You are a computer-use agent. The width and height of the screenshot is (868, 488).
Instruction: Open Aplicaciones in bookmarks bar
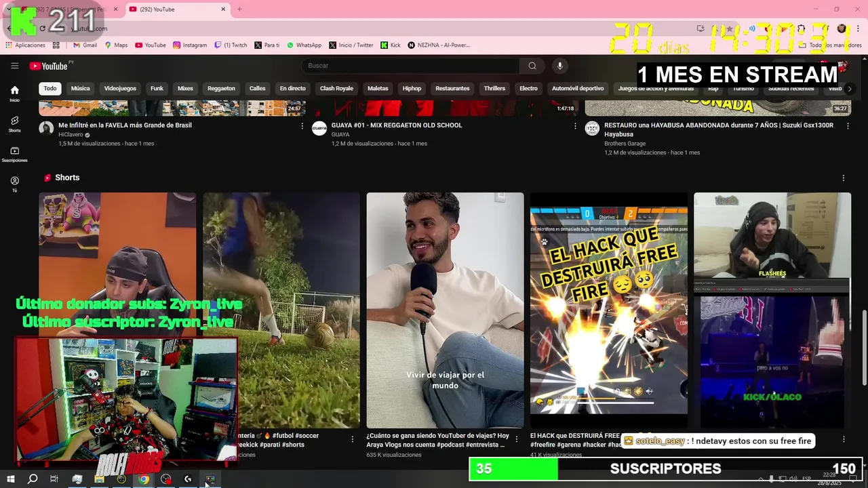click(x=25, y=45)
